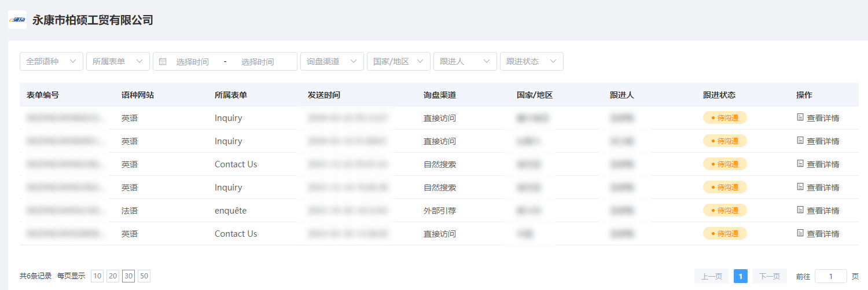View details of first Inquiry row
Image resolution: width=868 pixels, height=290 pixels.
[818, 118]
